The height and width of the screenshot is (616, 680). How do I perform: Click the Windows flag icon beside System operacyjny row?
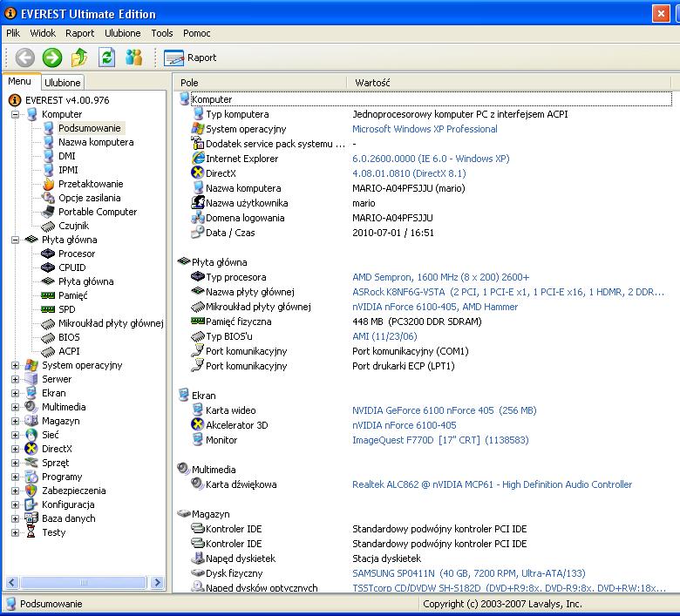click(198, 129)
